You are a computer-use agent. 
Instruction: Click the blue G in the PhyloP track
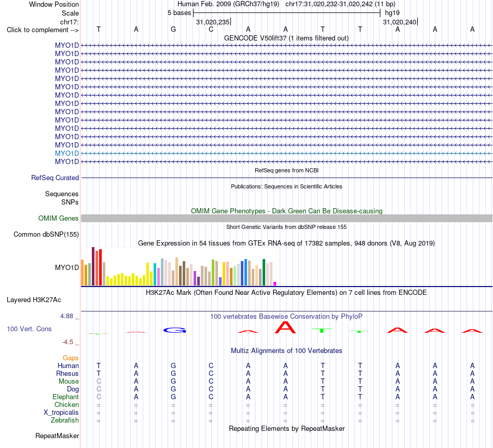point(175,330)
